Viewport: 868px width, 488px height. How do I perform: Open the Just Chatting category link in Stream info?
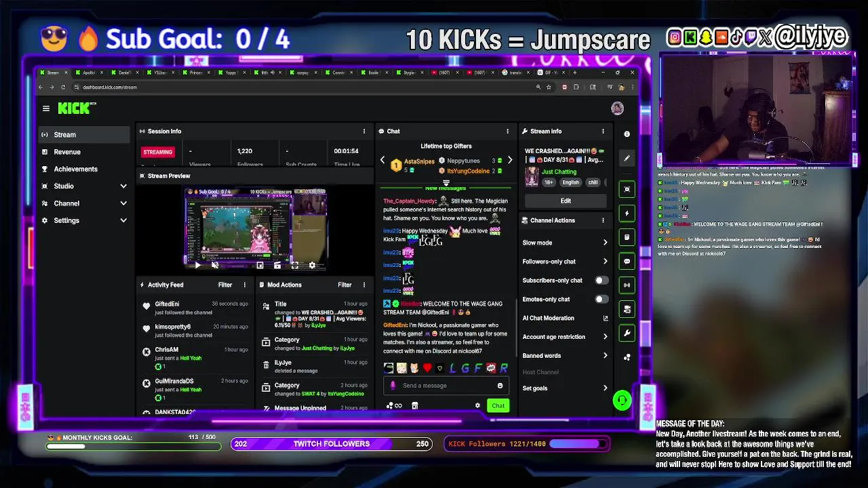tap(559, 171)
